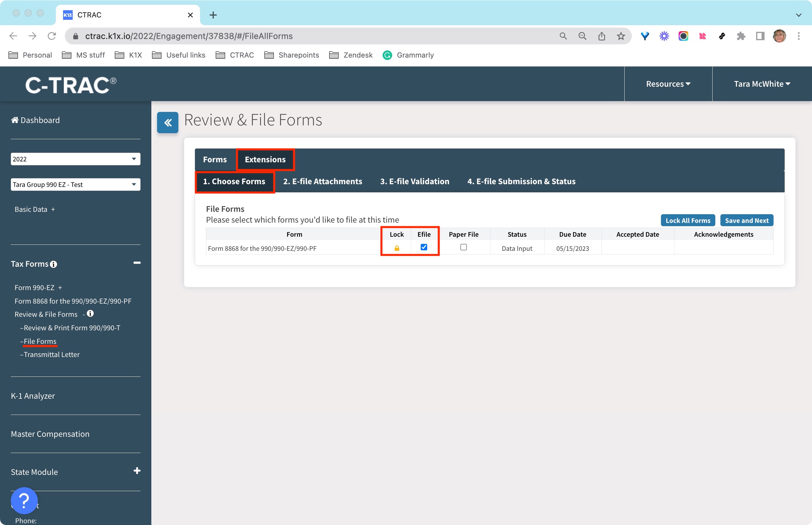Click the lock icon on Form 8868 row
Screen dimensions: 812x525
tap(397, 247)
